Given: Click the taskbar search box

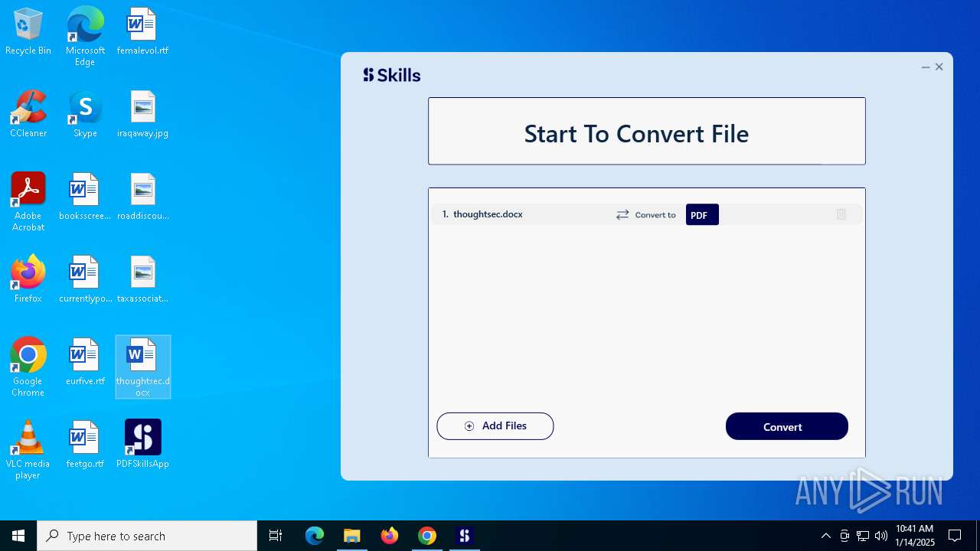Looking at the screenshot, I should click(x=147, y=536).
